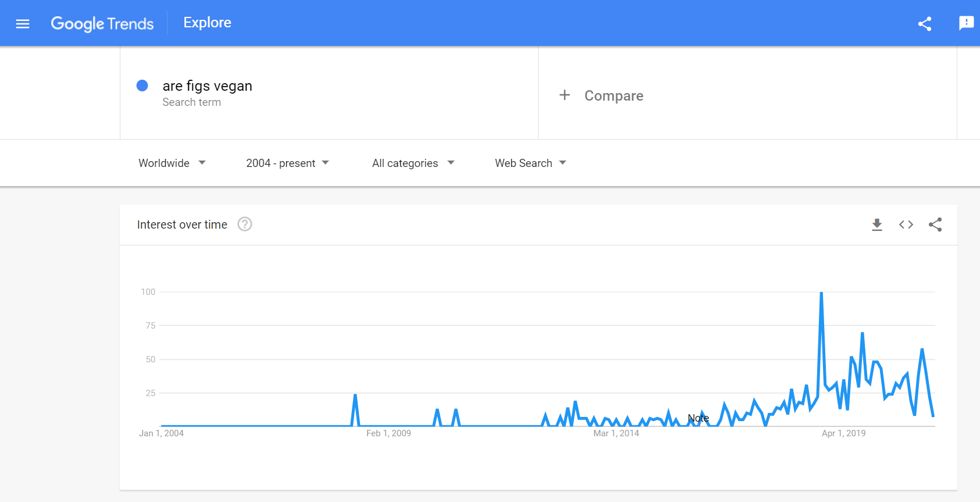
Task: Edit the 'are figs vegan' search term
Action: (x=208, y=86)
